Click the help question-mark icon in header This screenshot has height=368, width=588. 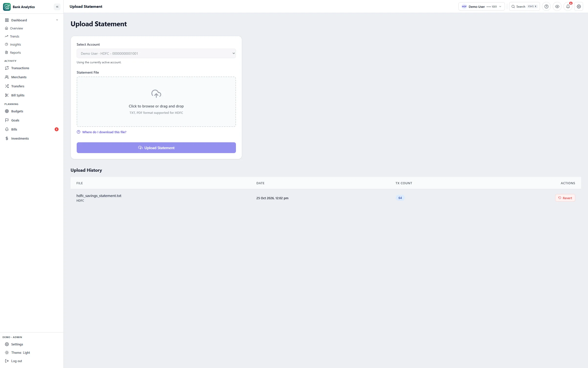(x=546, y=7)
